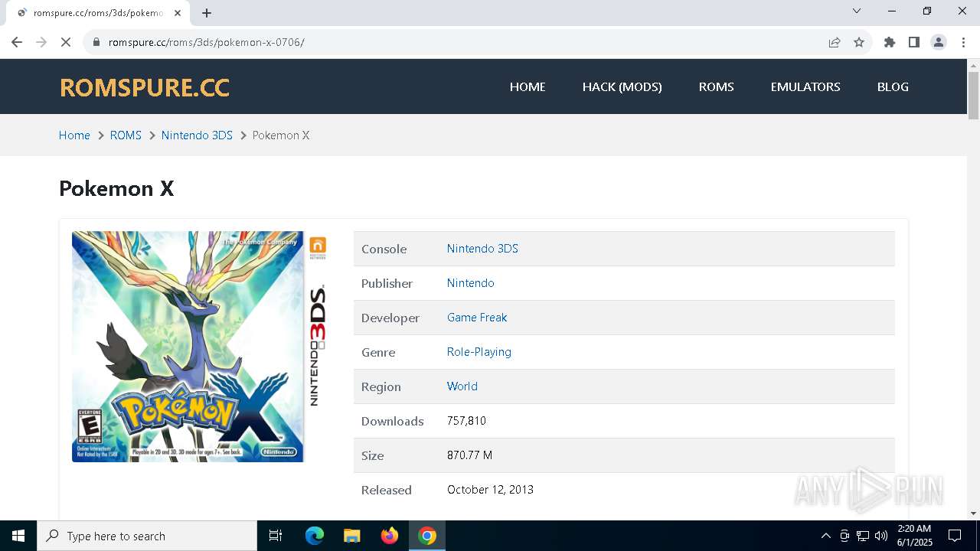
Task: Open a new browser tab
Action: coord(207,13)
